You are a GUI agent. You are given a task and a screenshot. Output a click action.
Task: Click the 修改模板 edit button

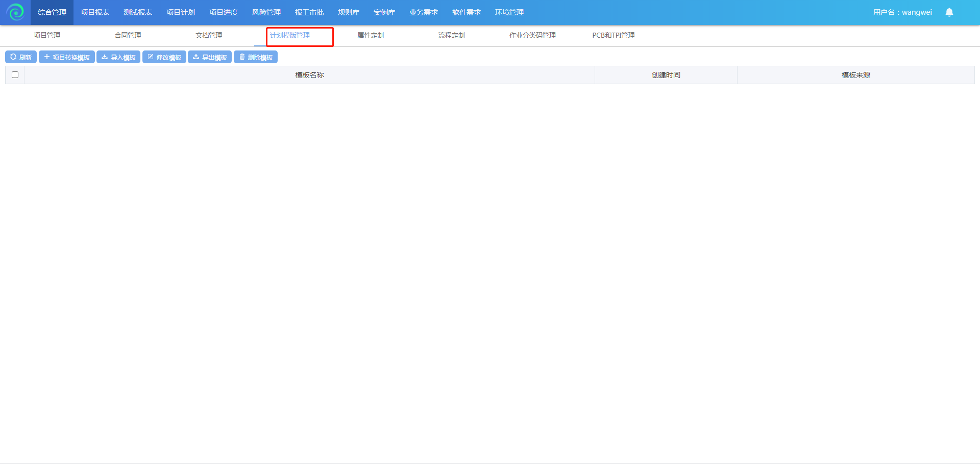coord(164,57)
